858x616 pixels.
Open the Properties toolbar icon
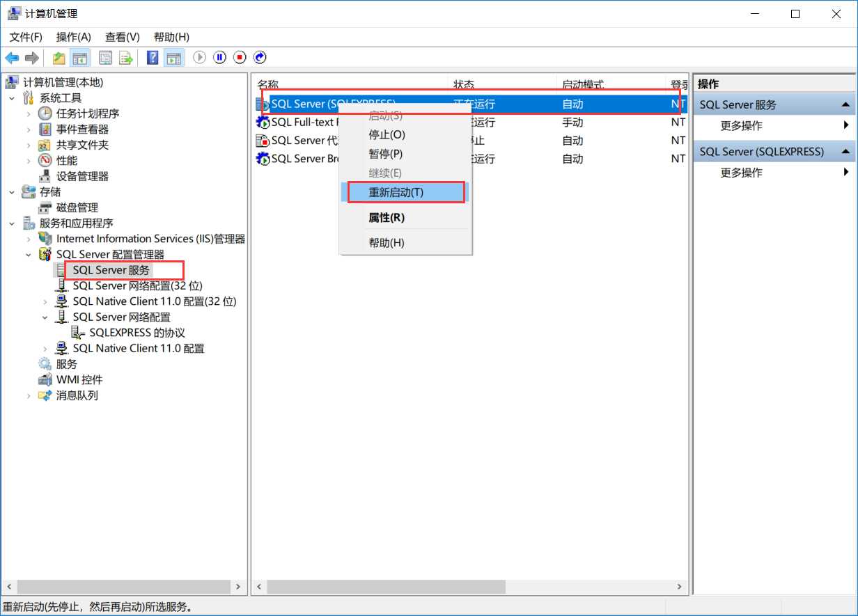[106, 58]
